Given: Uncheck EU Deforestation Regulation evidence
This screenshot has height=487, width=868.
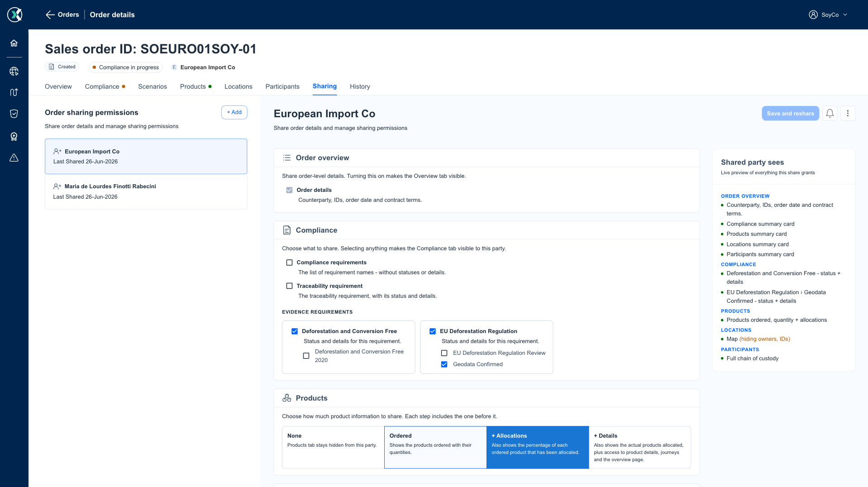Looking at the screenshot, I should [433, 331].
